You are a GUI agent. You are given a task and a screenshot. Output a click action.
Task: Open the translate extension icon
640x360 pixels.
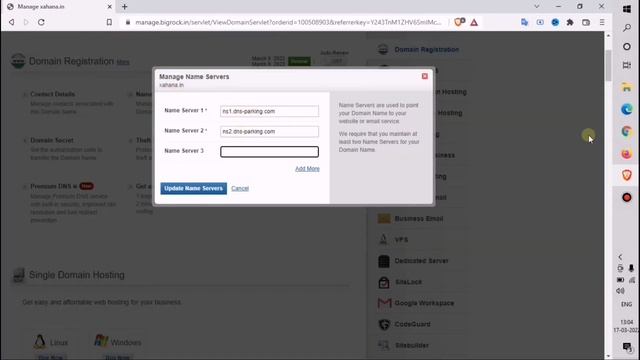tap(524, 22)
